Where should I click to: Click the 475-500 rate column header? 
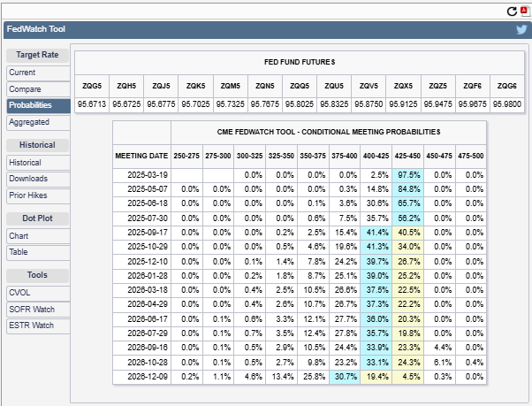click(471, 157)
